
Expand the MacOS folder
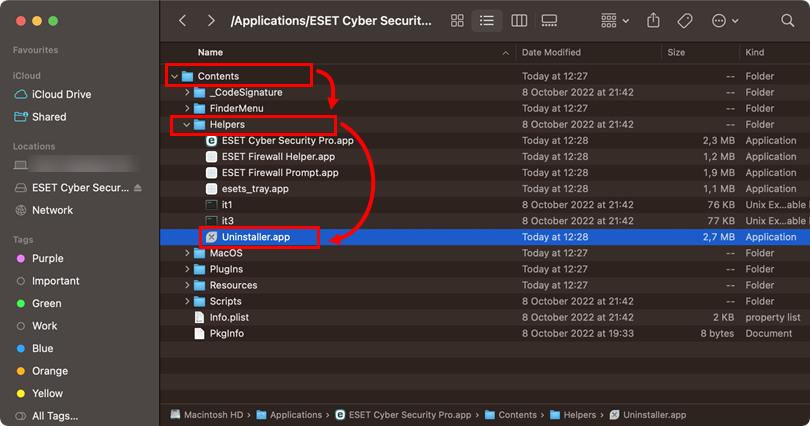(x=187, y=253)
